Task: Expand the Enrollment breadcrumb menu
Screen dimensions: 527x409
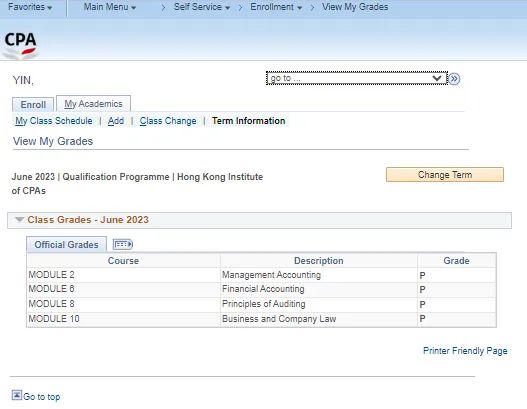Action: click(x=276, y=7)
